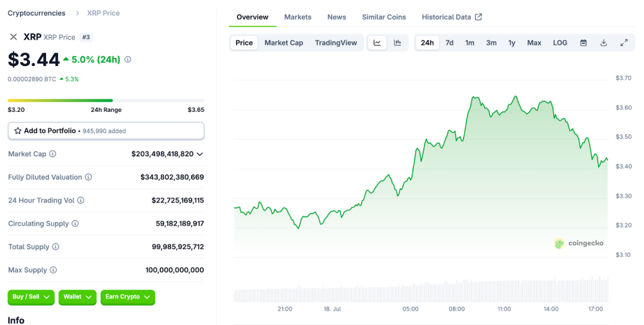Switch chart to TradingView

(336, 43)
